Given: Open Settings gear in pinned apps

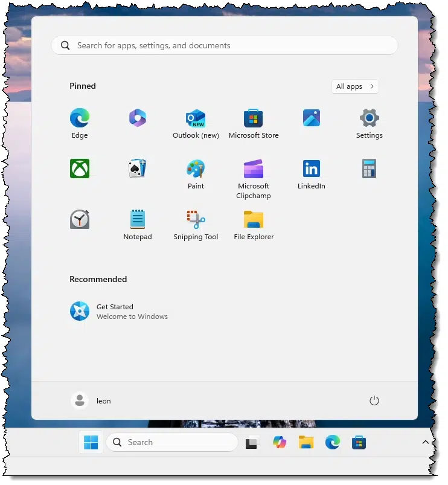Looking at the screenshot, I should click(369, 123).
